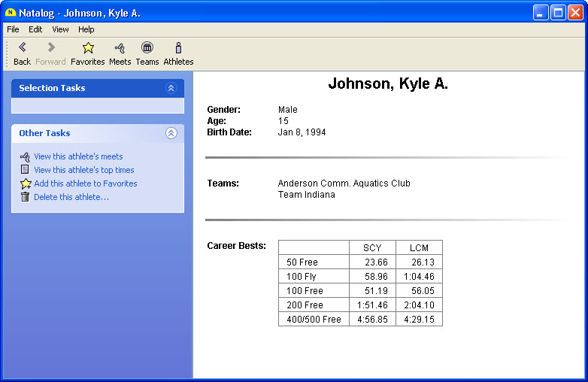Click the trash icon beside Delete this athlete
The width and height of the screenshot is (588, 382).
[x=25, y=197]
